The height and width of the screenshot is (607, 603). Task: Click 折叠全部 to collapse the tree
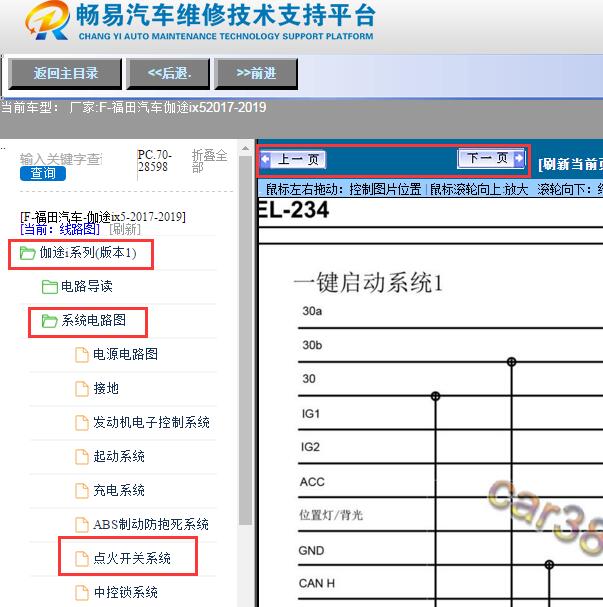point(209,161)
